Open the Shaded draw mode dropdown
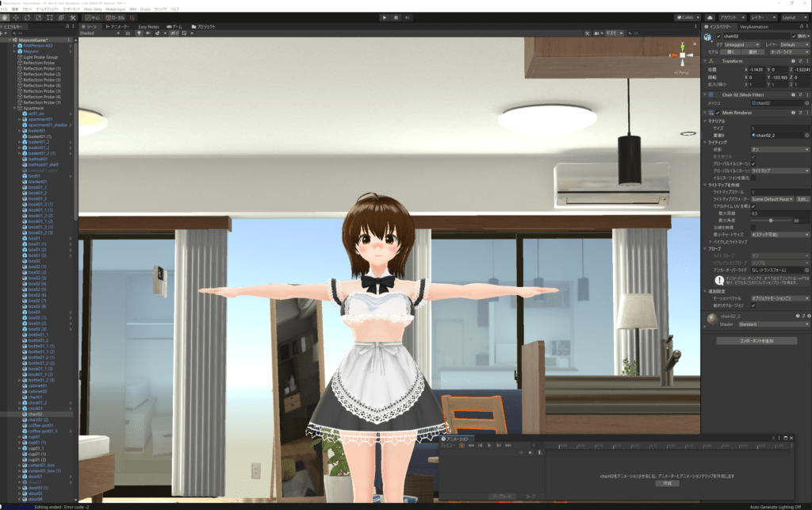812x510 pixels. (99, 33)
